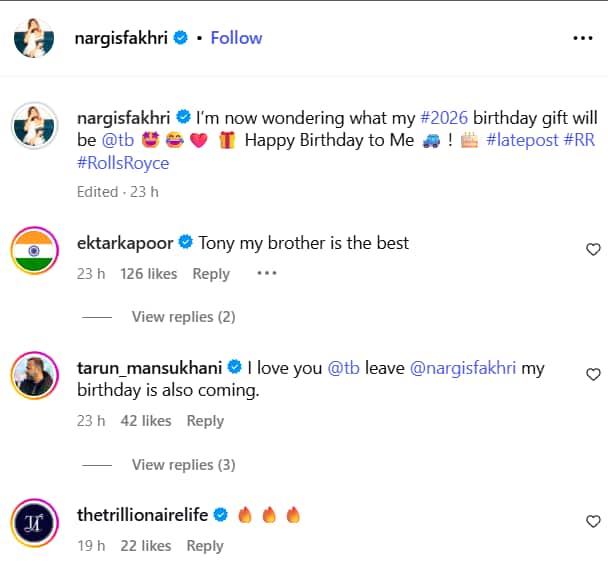Follow the nargisfakhri account
The height and width of the screenshot is (561, 608).
click(x=236, y=38)
